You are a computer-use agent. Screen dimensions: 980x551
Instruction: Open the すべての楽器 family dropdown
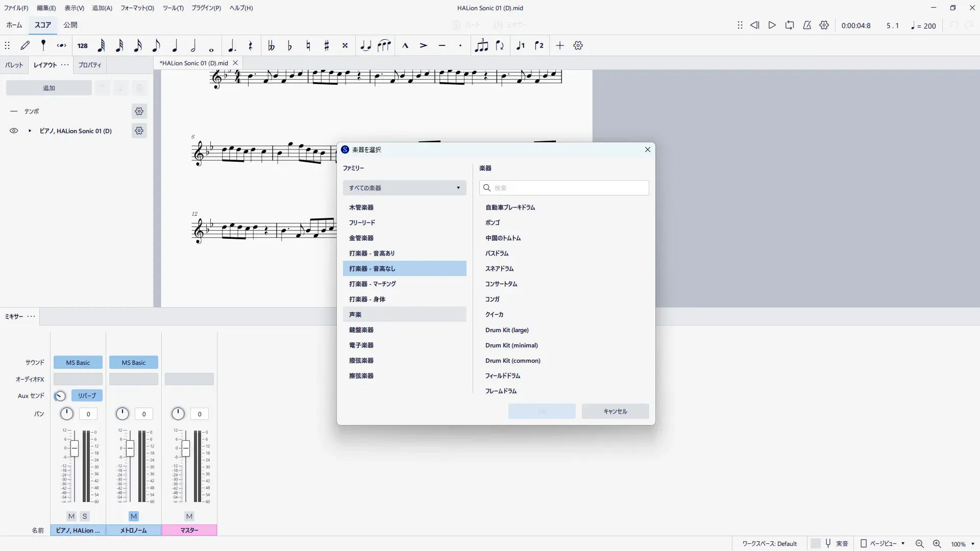click(404, 188)
